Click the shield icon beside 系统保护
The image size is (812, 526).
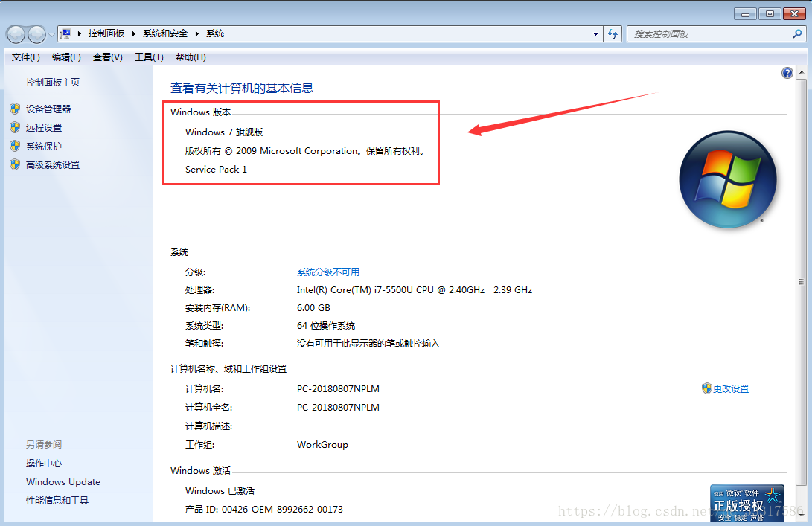[15, 146]
